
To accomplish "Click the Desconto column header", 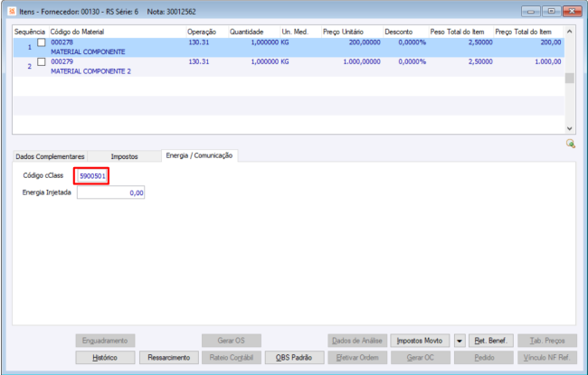I will (x=406, y=32).
